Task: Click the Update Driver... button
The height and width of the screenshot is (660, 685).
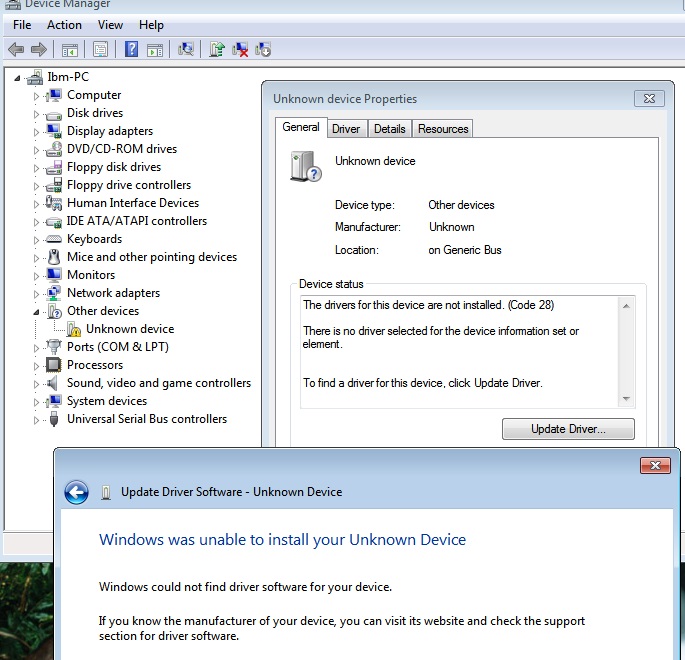Action: pyautogui.click(x=568, y=429)
